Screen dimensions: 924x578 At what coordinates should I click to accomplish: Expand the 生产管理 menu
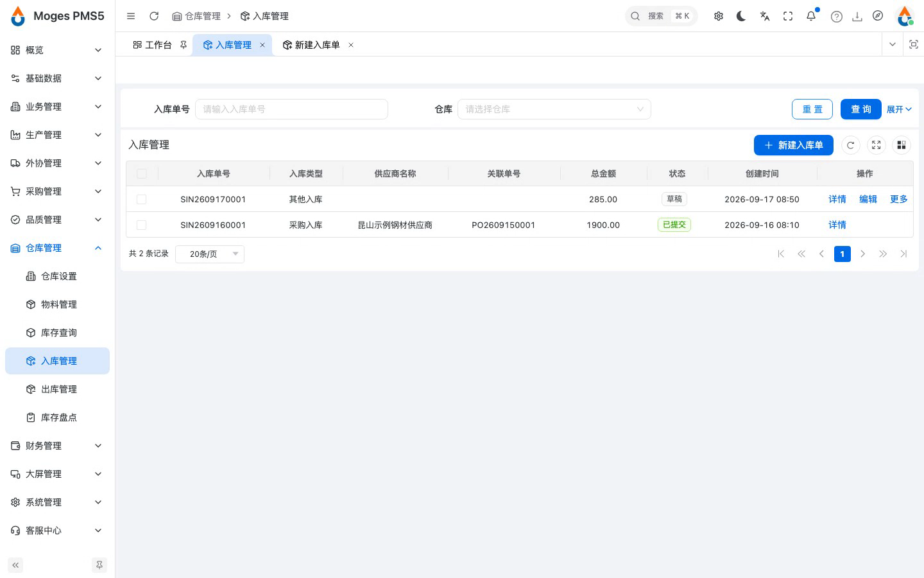(57, 135)
